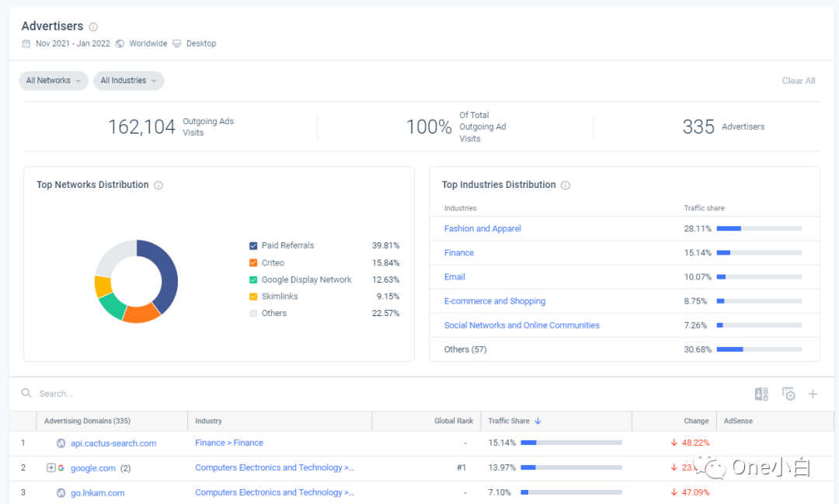Click the Clear All button
Screen dimensions: 839x504
tap(798, 80)
